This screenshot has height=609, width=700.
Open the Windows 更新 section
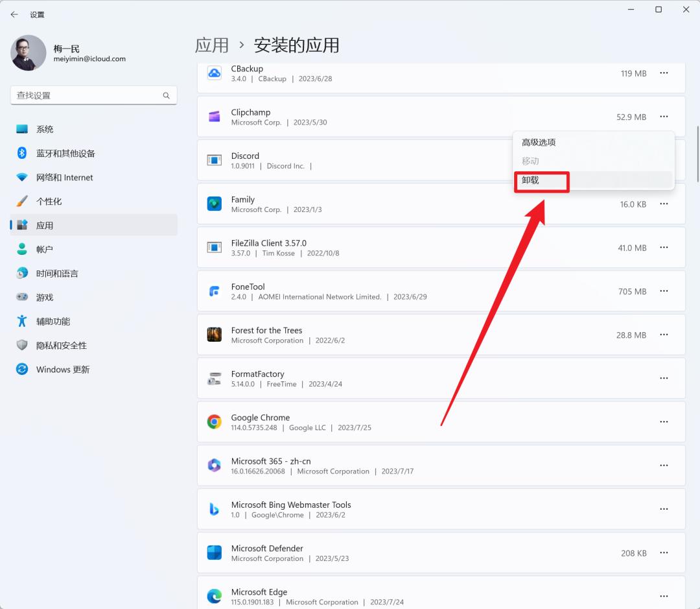click(62, 369)
